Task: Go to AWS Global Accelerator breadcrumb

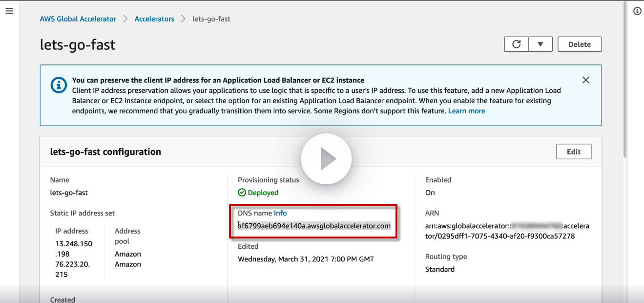Action: (x=78, y=19)
